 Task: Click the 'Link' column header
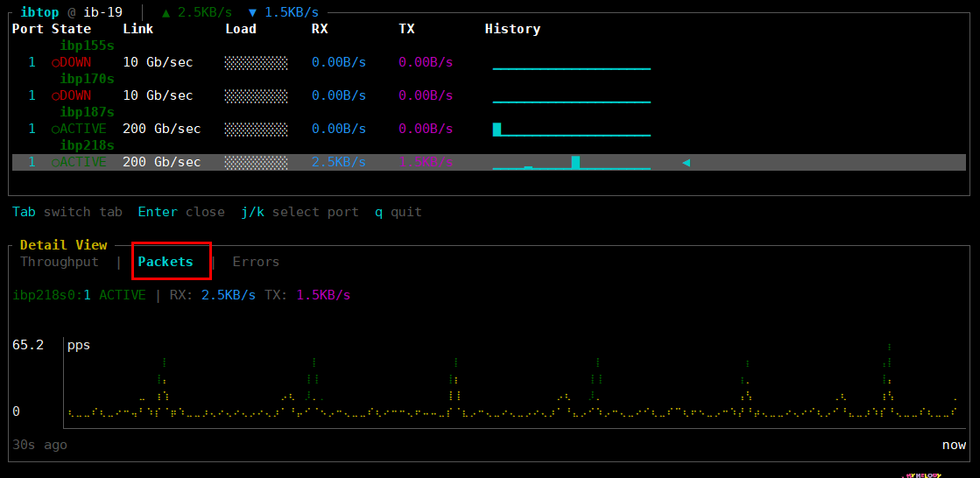click(x=138, y=29)
